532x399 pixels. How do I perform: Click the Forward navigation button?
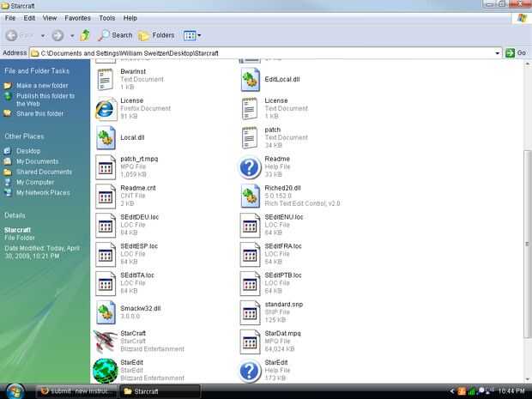pos(58,35)
